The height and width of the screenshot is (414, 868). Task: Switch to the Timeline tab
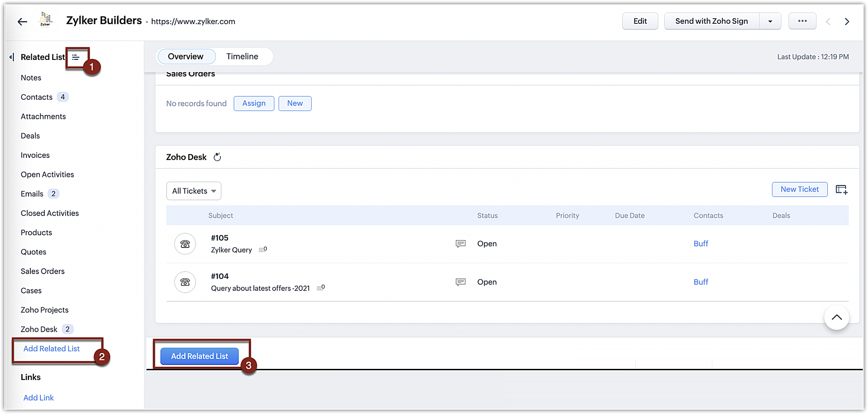242,56
